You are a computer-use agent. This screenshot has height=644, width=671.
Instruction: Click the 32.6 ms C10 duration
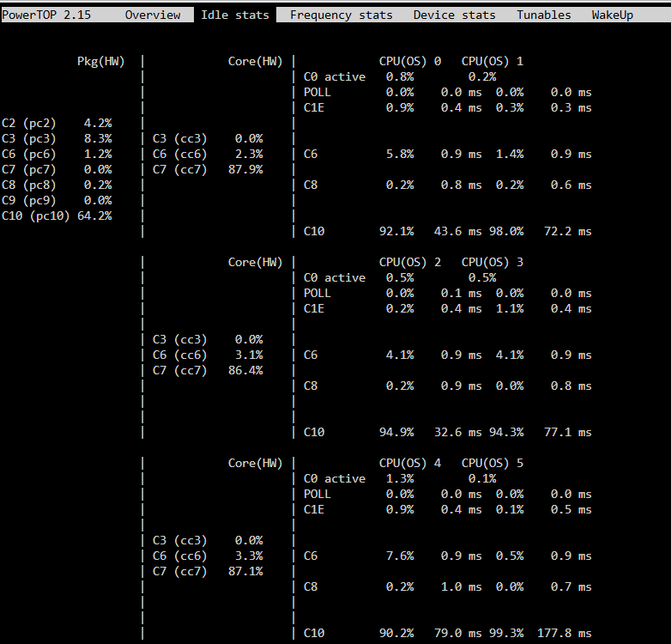pyautogui.click(x=458, y=432)
